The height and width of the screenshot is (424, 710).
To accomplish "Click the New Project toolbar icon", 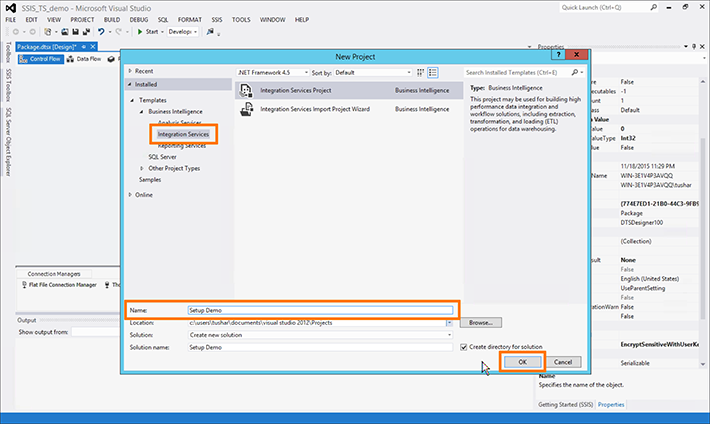I will point(48,32).
